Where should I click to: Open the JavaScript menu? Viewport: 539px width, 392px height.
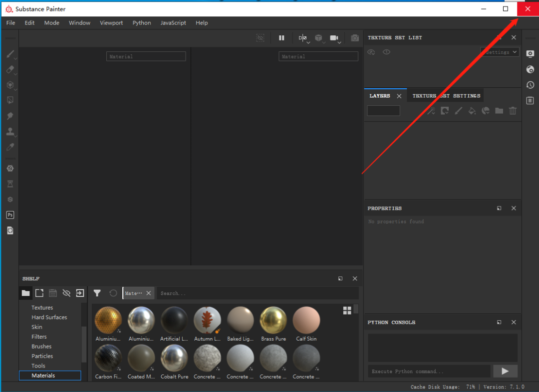click(x=173, y=22)
